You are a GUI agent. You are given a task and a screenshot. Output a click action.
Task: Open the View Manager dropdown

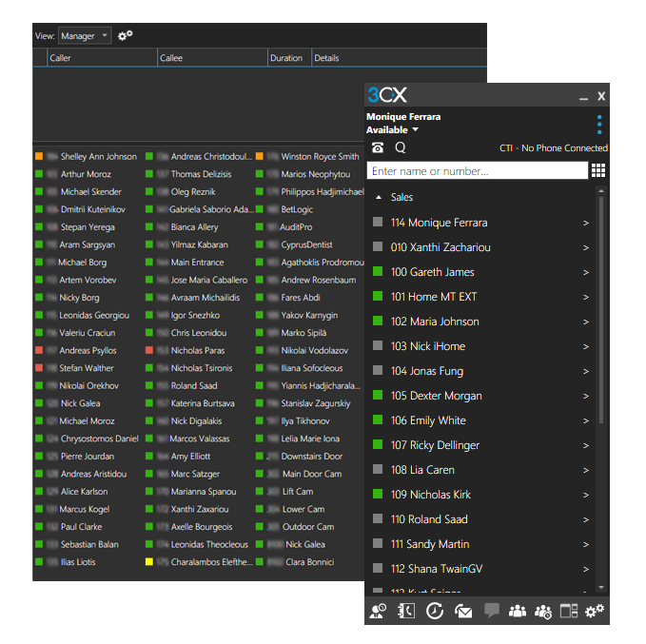(x=85, y=36)
